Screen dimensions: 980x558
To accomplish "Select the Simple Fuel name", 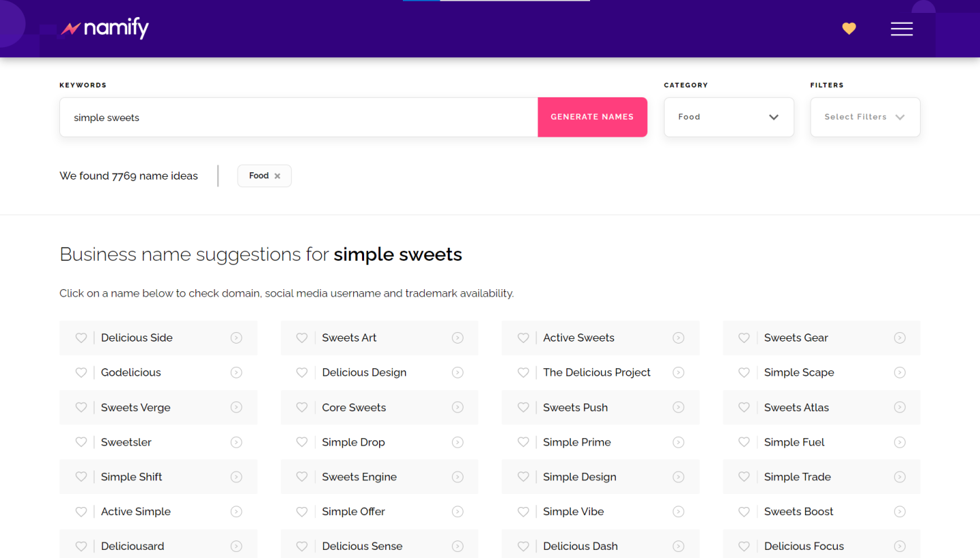I will click(x=794, y=442).
